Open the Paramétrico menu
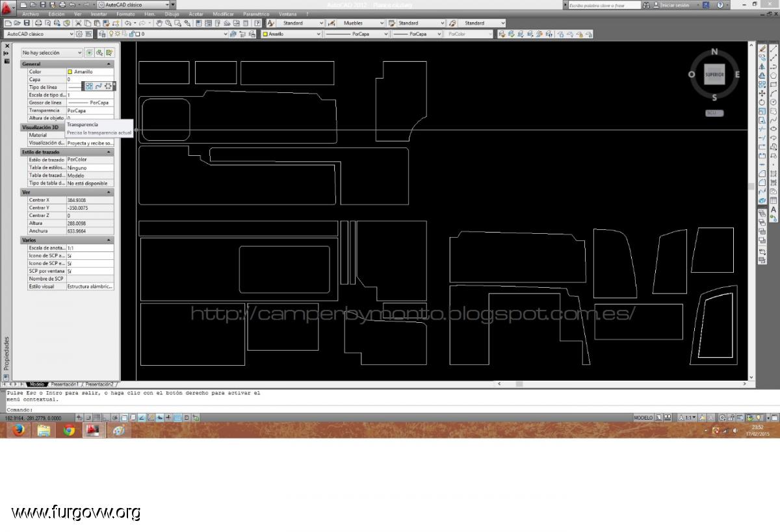Screen dimensions: 780x532 [256, 14]
